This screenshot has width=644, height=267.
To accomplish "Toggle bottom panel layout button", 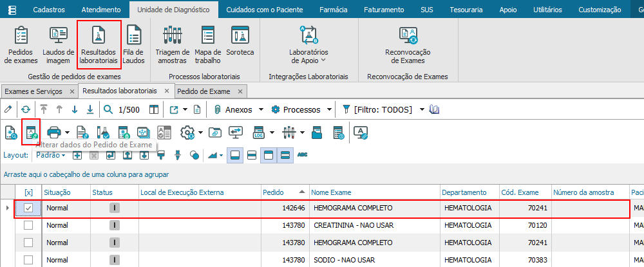I will click(235, 155).
